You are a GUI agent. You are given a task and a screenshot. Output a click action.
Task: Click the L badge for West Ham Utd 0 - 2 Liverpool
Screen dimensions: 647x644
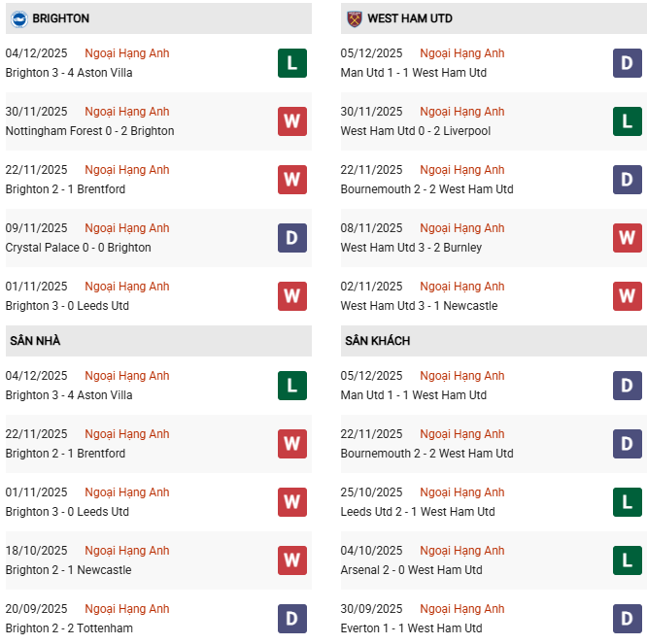click(628, 121)
